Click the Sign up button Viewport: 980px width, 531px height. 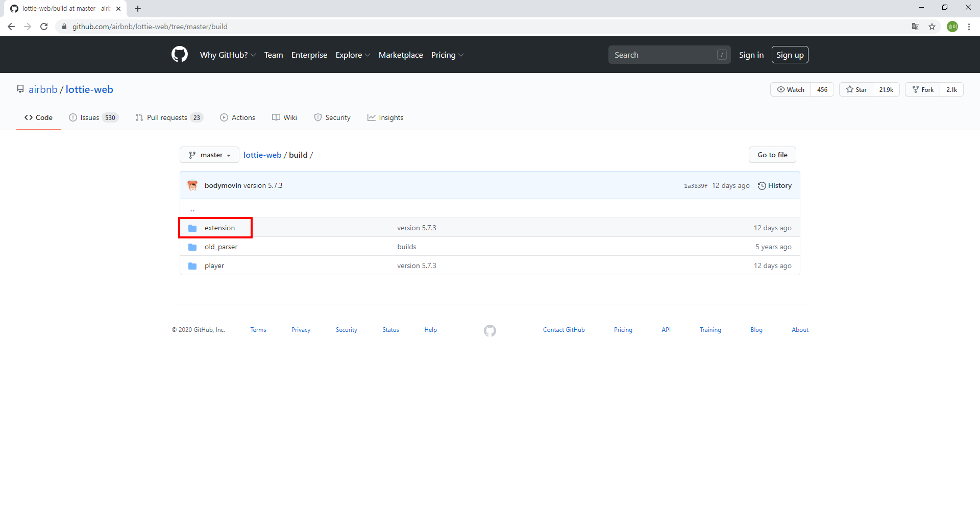[x=790, y=55]
